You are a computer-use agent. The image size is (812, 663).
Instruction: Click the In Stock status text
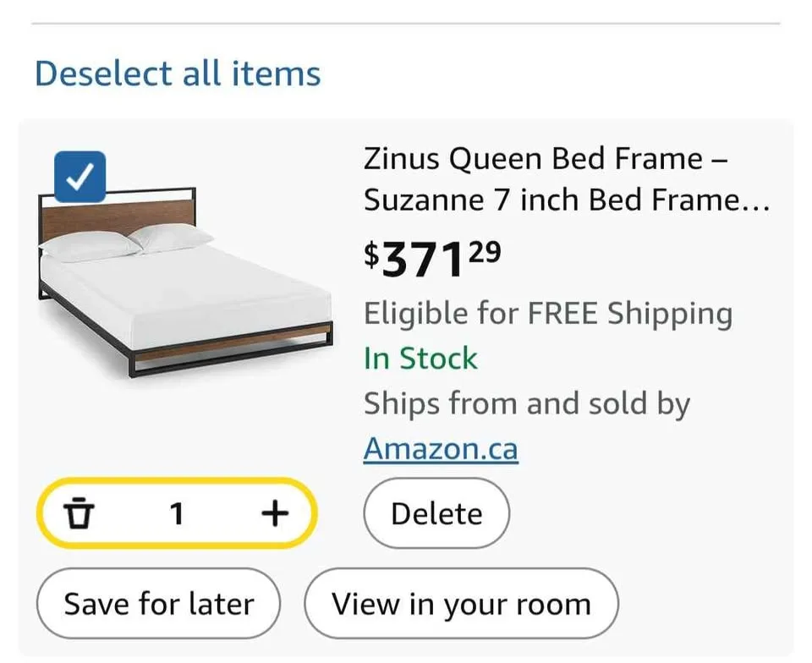420,359
